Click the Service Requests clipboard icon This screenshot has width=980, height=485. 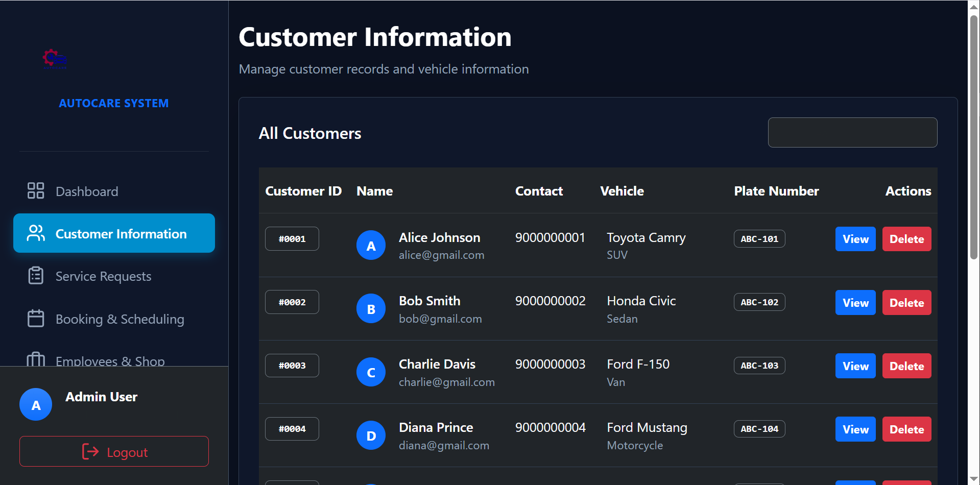(36, 276)
